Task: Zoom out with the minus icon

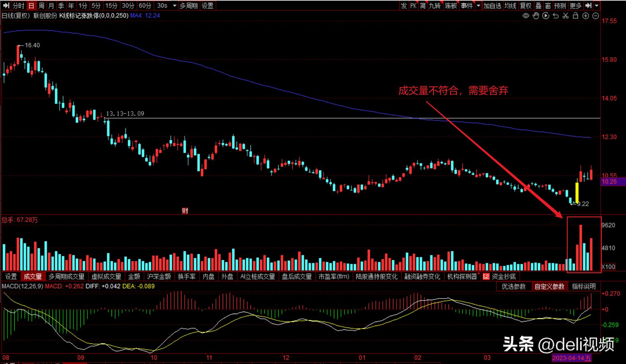Action: pyautogui.click(x=595, y=16)
